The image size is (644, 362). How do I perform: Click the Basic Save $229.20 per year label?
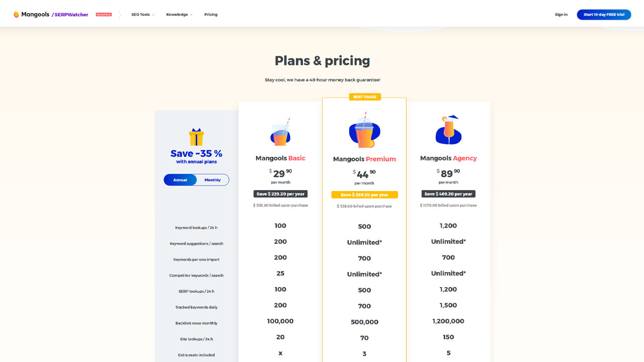[x=280, y=194]
